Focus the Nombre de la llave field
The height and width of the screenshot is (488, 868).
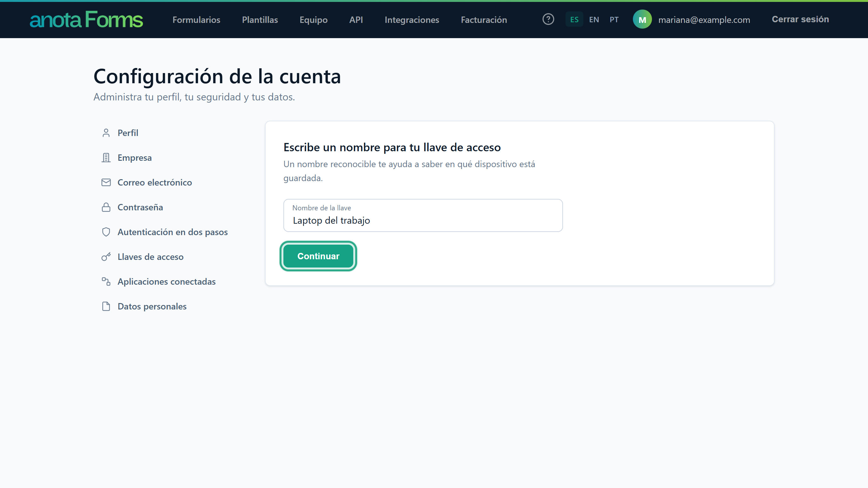(x=423, y=215)
